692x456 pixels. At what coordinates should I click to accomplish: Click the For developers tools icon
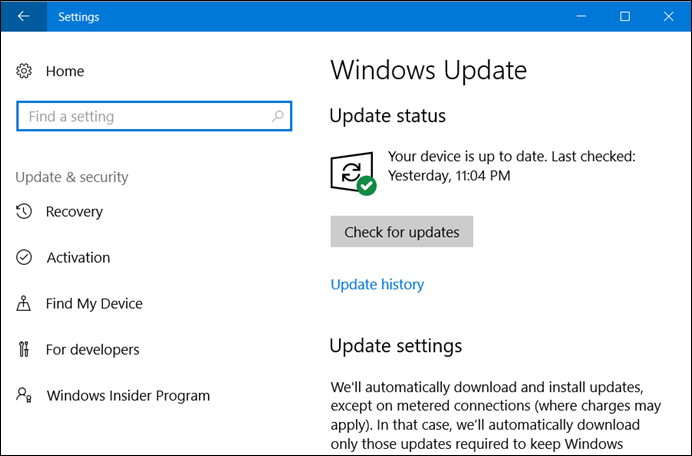point(24,349)
